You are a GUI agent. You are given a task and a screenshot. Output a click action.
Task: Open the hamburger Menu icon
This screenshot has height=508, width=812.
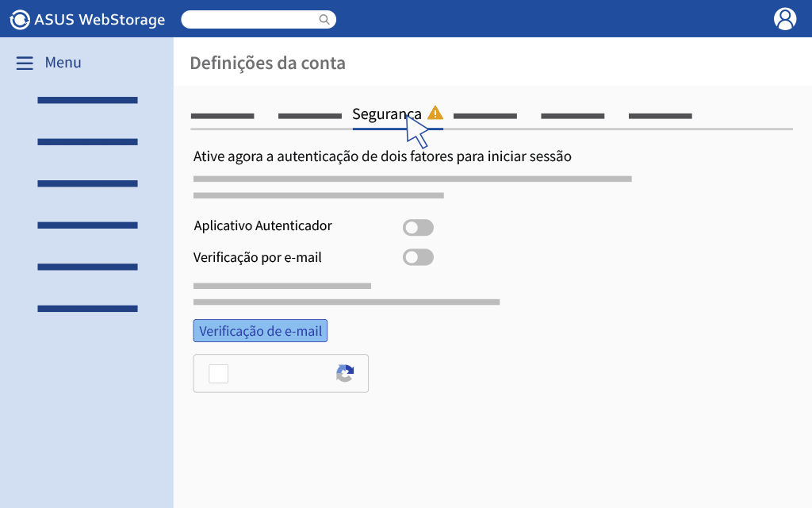(x=25, y=63)
